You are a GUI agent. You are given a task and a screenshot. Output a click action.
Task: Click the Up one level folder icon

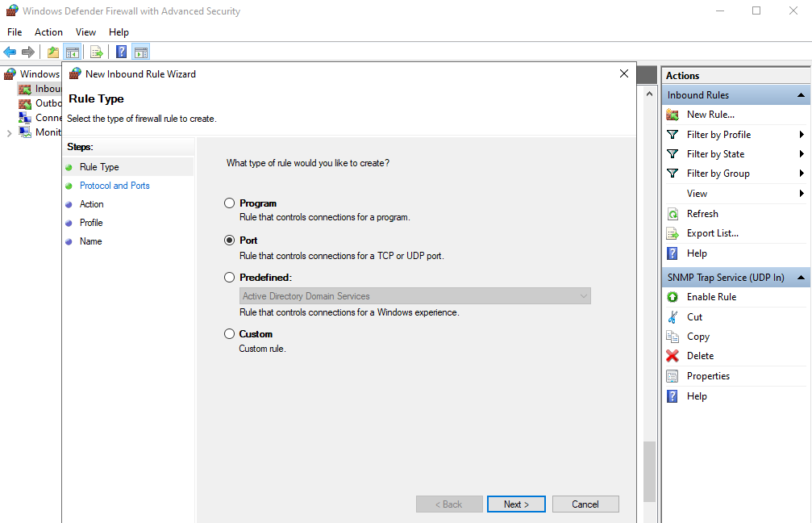coord(53,52)
